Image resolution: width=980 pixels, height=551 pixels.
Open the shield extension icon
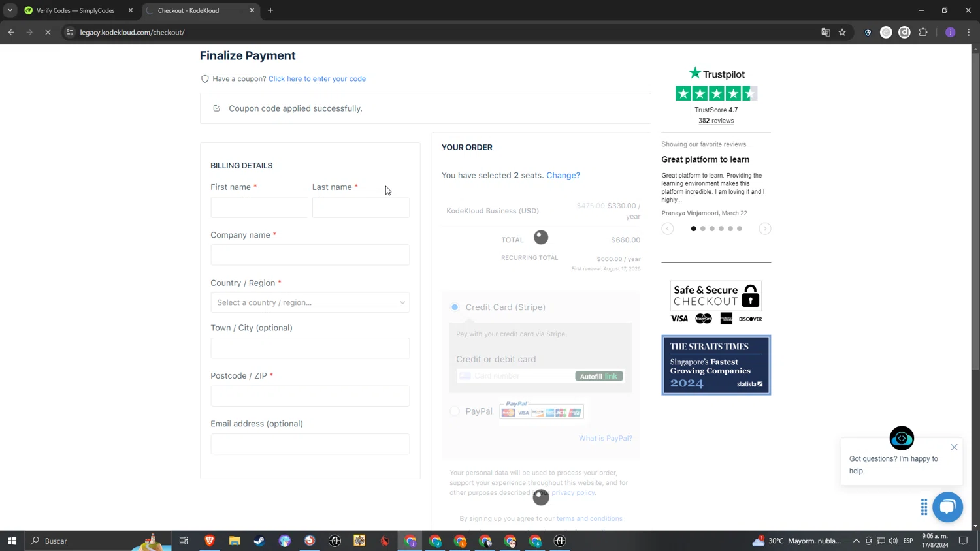(x=868, y=32)
